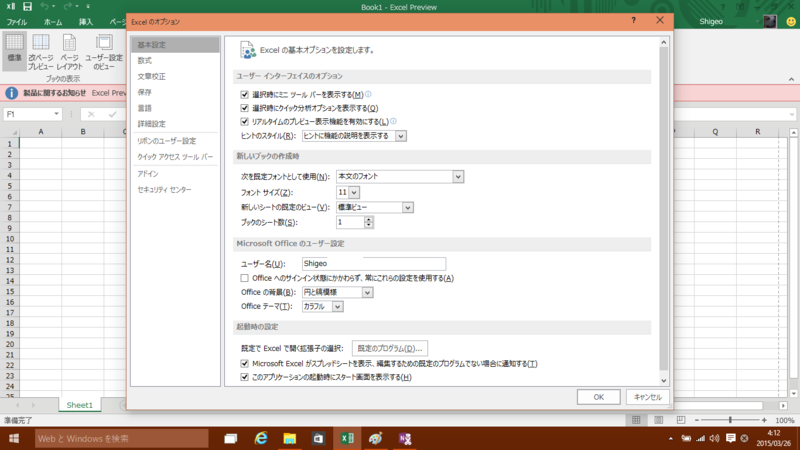
Task: Open File Explorer from taskbar
Action: [289, 438]
